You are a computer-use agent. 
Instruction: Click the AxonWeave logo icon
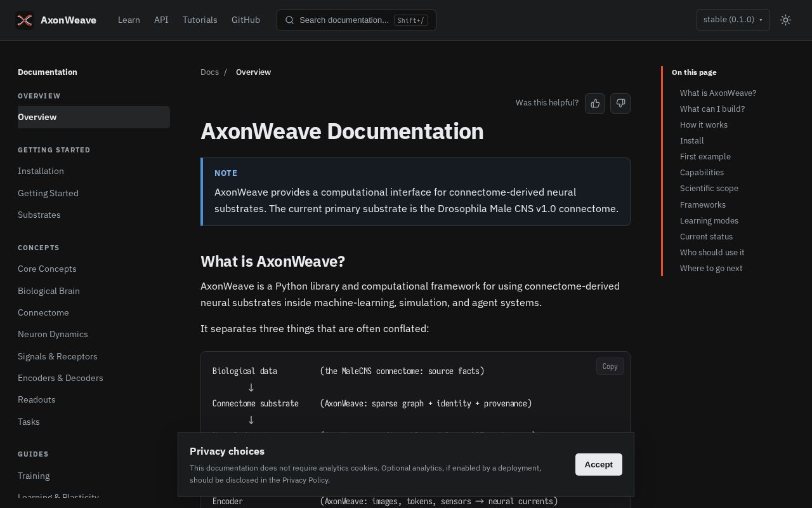tap(25, 20)
